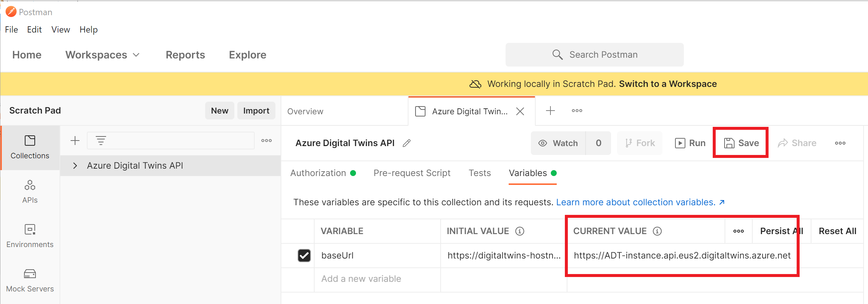Click Switch to a Workspace link
Image resolution: width=868 pixels, height=304 pixels.
tap(668, 84)
